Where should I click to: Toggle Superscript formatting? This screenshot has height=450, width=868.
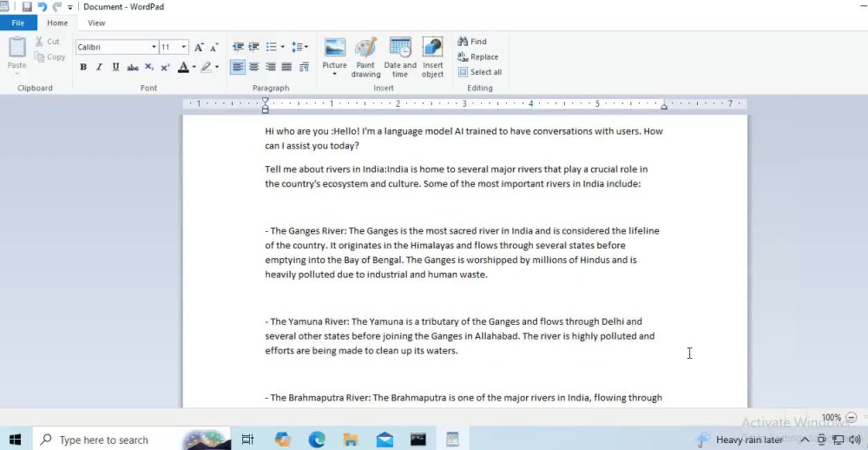pos(165,67)
